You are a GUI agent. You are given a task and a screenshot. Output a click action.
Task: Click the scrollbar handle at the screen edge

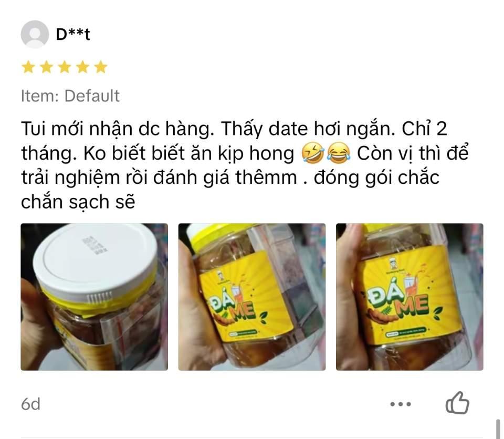498,428
